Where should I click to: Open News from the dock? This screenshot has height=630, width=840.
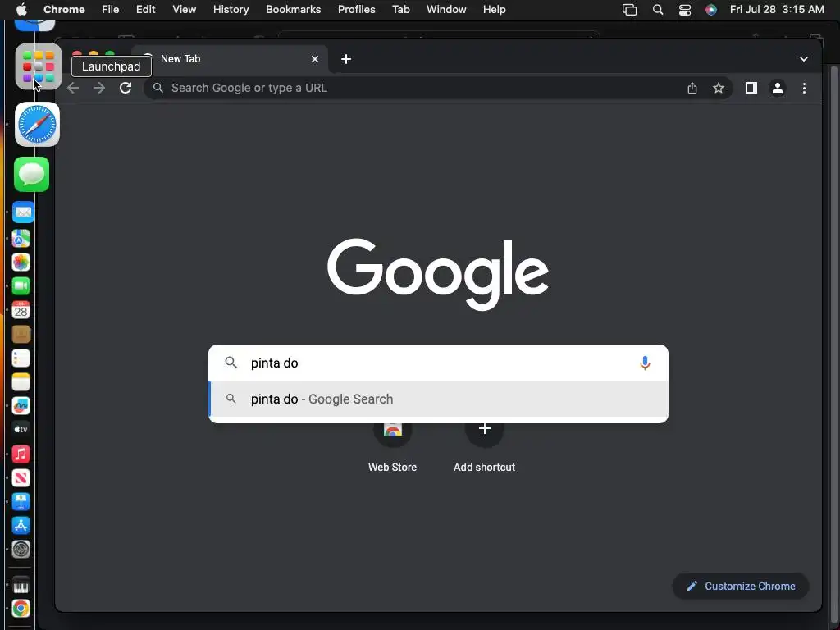pyautogui.click(x=21, y=478)
